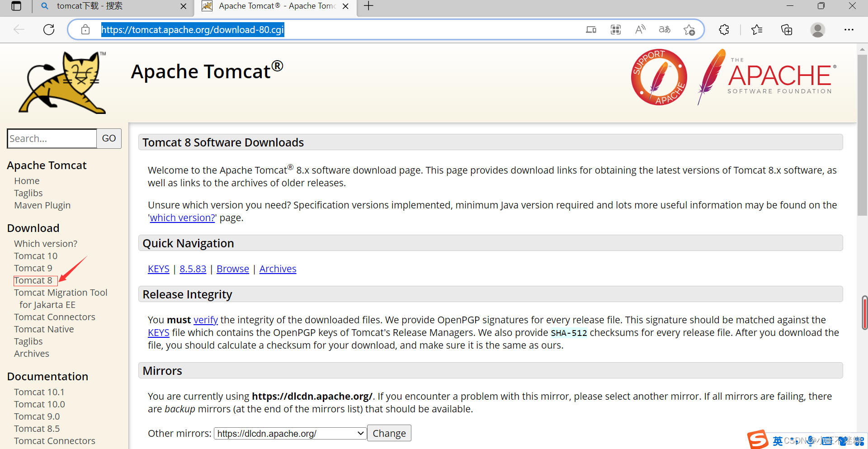The image size is (868, 449).
Task: Open Tomcat 8.5 documentation link
Action: [37, 429]
